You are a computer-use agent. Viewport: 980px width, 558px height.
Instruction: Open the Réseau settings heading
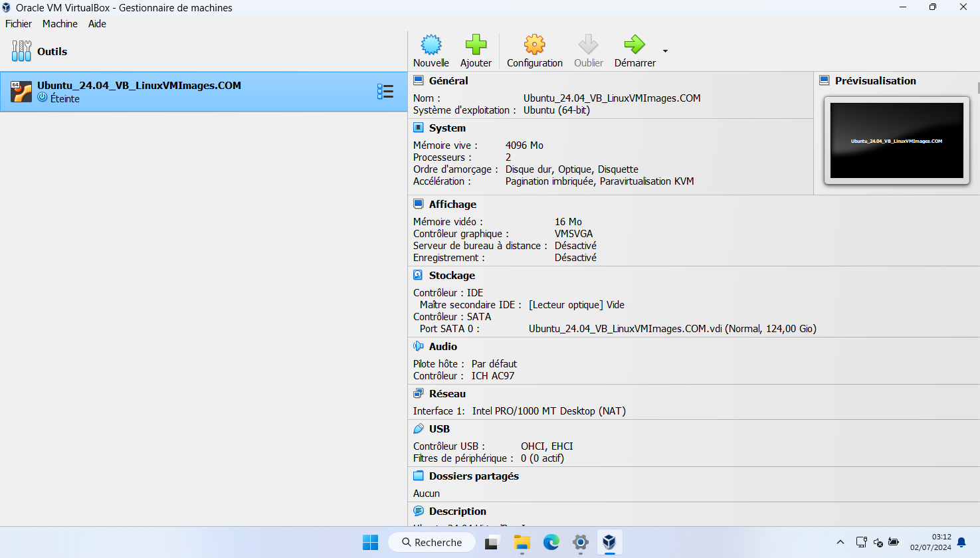[x=447, y=393]
